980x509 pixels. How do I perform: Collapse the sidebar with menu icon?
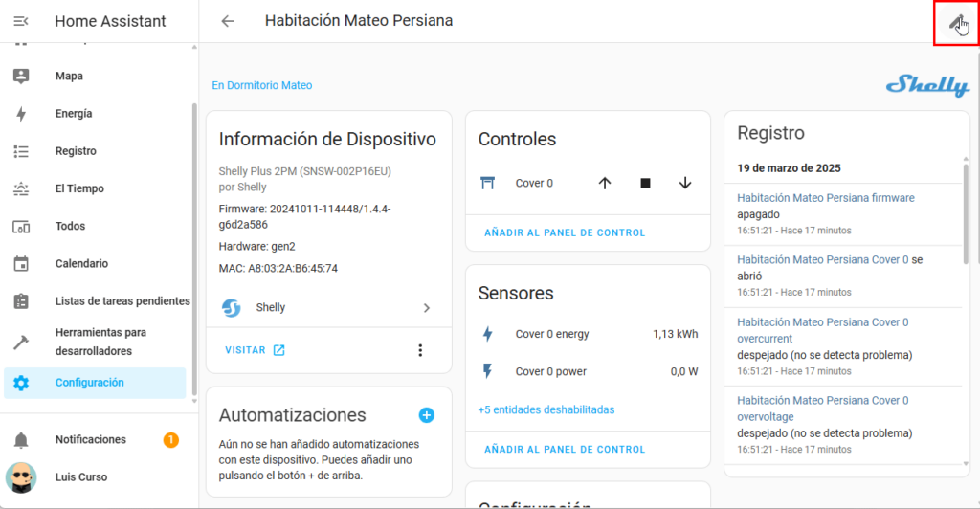[x=21, y=21]
